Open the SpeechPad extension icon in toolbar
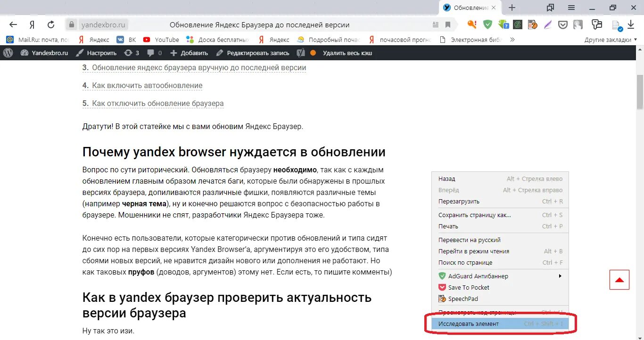Viewport: 644px width, 340px height. [533, 24]
